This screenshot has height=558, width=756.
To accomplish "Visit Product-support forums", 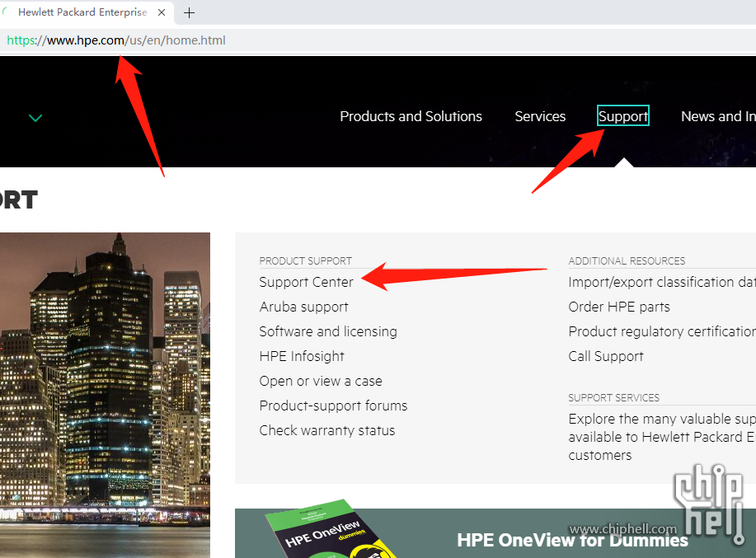I will click(x=333, y=406).
